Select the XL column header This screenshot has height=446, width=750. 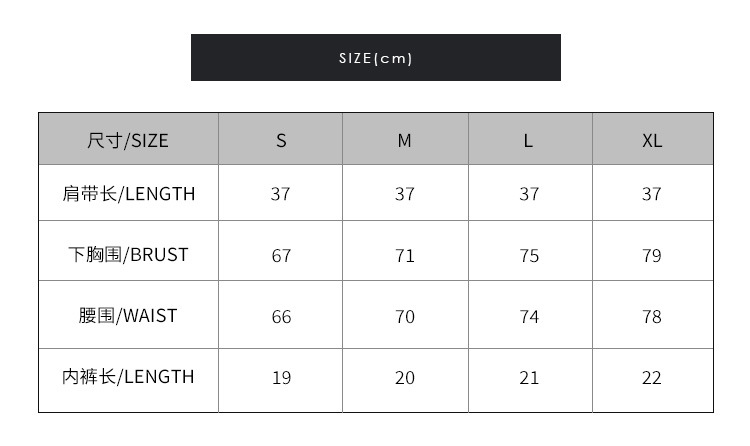tap(652, 140)
